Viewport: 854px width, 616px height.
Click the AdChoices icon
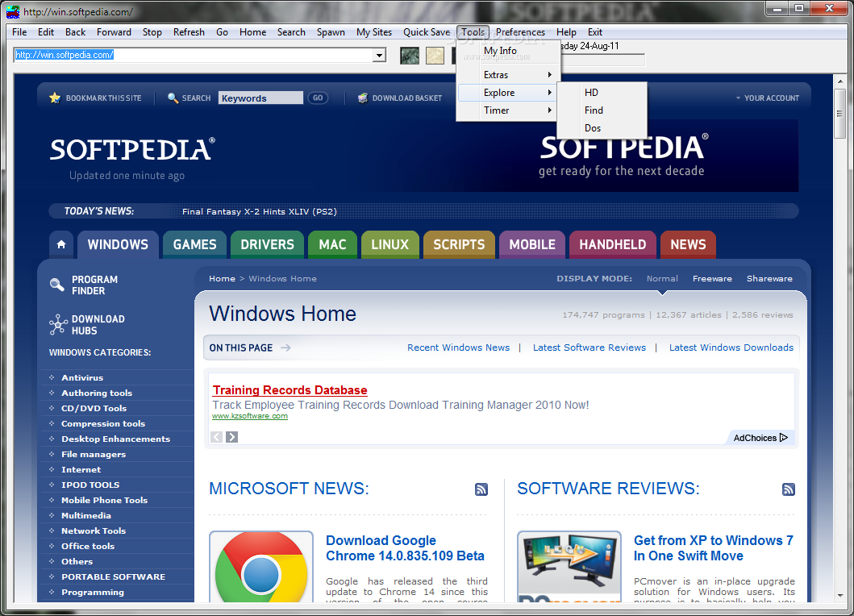(783, 437)
